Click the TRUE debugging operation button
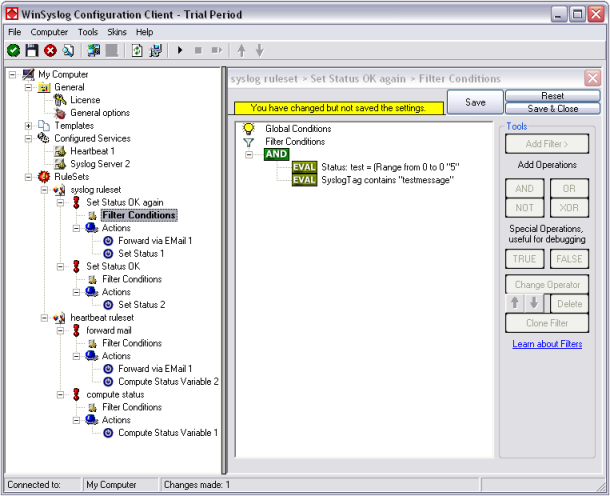 pyautogui.click(x=524, y=259)
